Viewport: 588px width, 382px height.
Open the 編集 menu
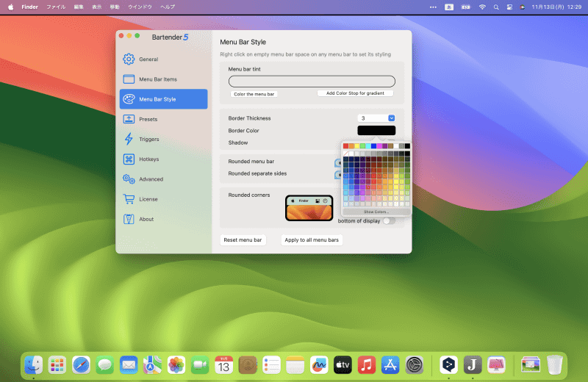[x=79, y=7]
